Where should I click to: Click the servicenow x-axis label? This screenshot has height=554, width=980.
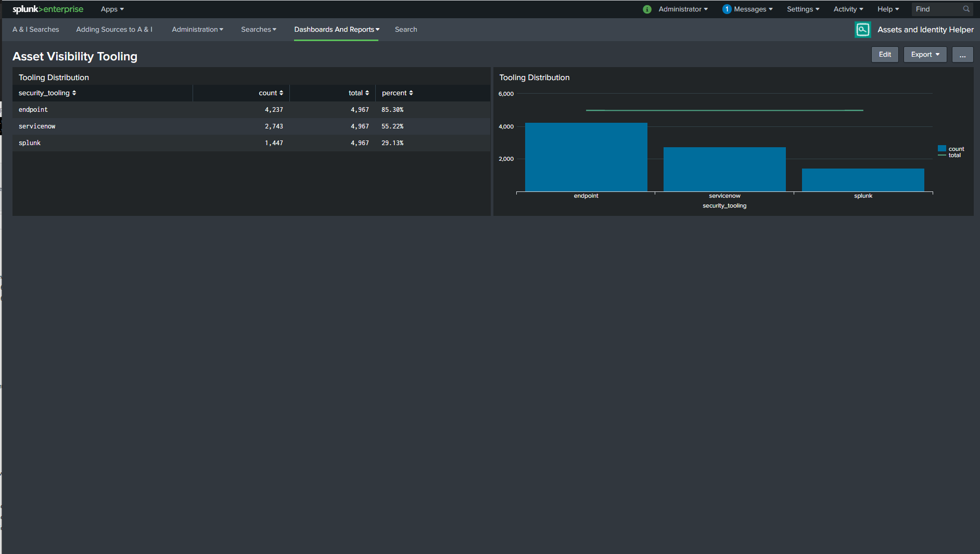(x=724, y=196)
